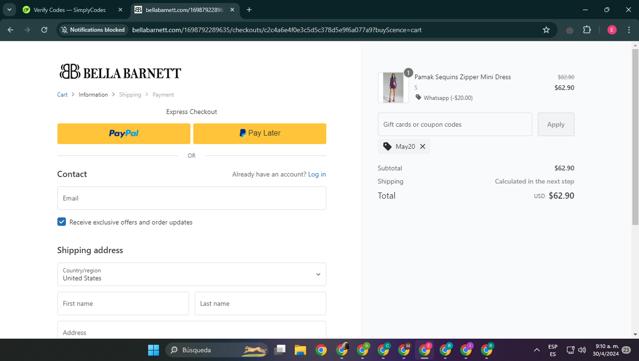Open the Country/region dropdown
The width and height of the screenshot is (639, 361).
[x=192, y=274]
